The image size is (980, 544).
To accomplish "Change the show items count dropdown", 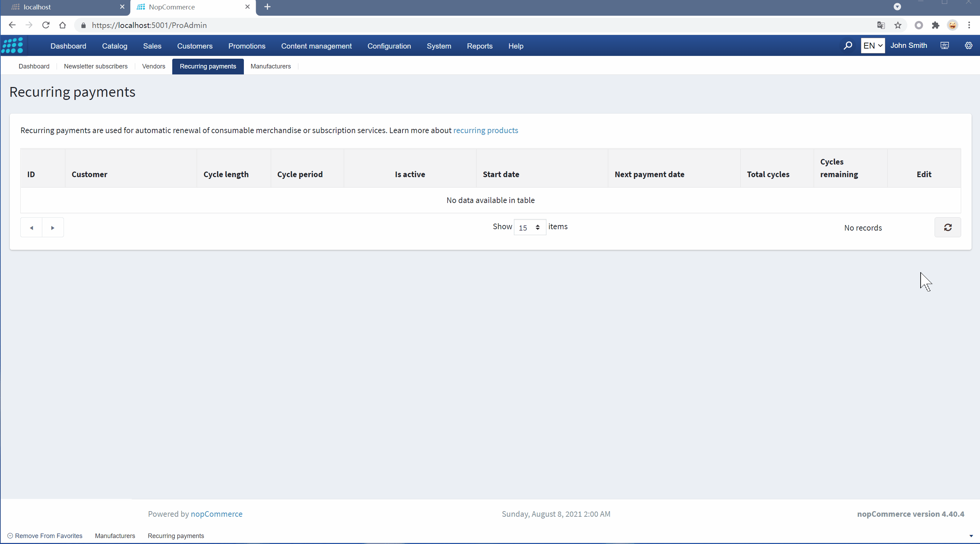I will pyautogui.click(x=530, y=227).
